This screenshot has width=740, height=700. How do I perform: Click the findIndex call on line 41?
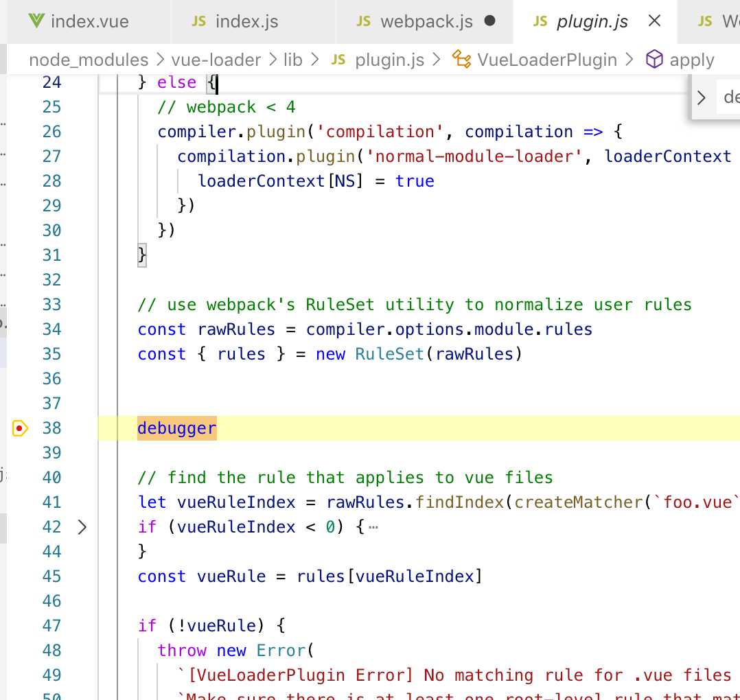click(459, 502)
